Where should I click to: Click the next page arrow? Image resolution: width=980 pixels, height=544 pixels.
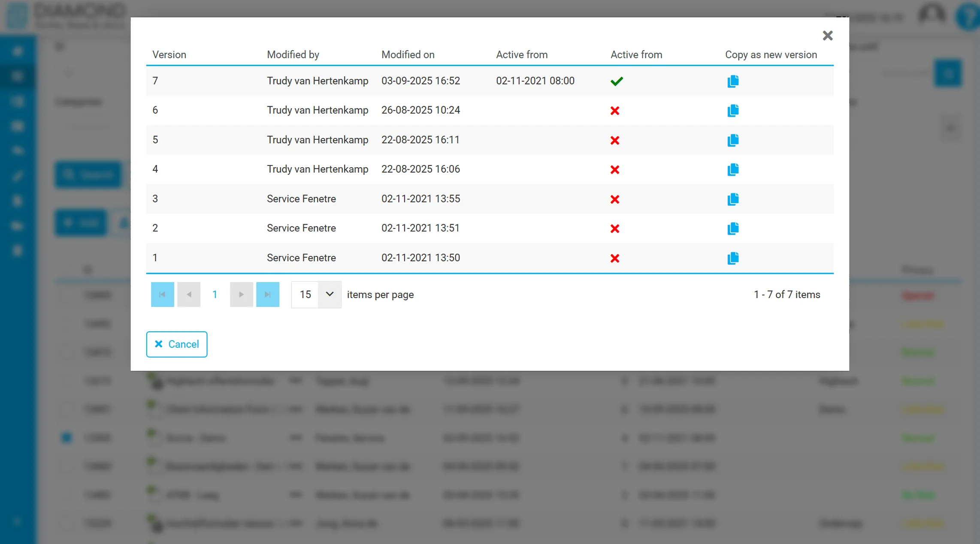[241, 295]
